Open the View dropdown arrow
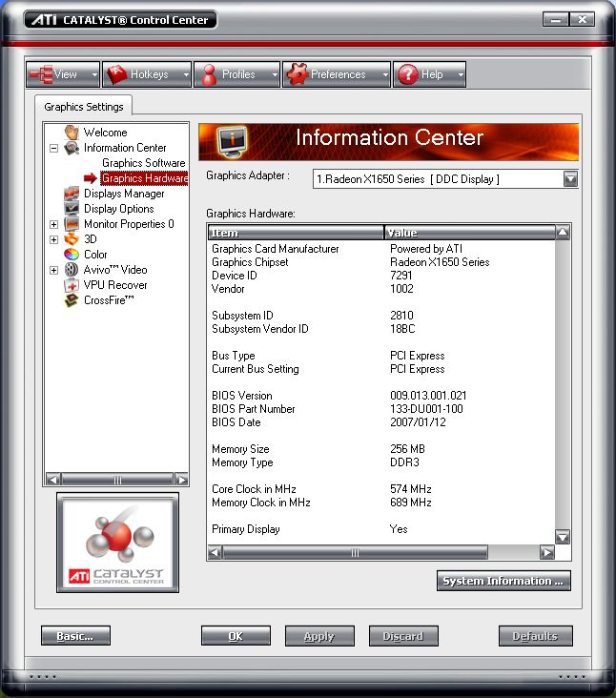 [x=94, y=74]
